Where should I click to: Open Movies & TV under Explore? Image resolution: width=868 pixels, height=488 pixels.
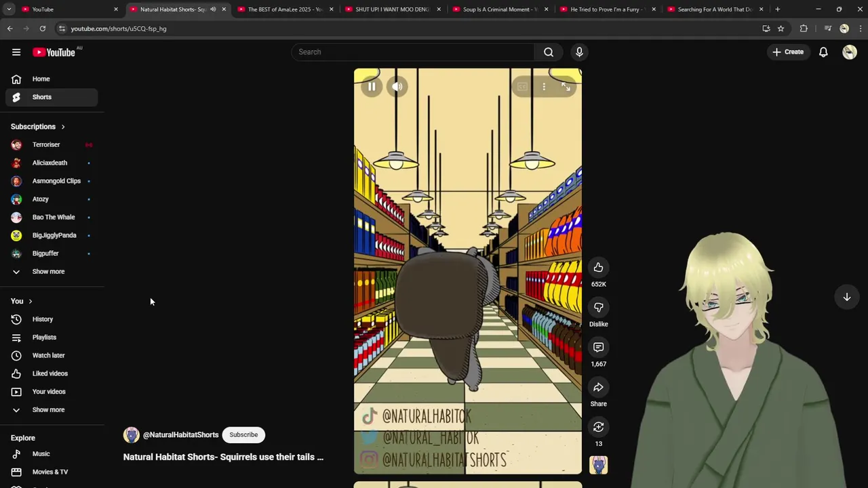[x=52, y=472]
